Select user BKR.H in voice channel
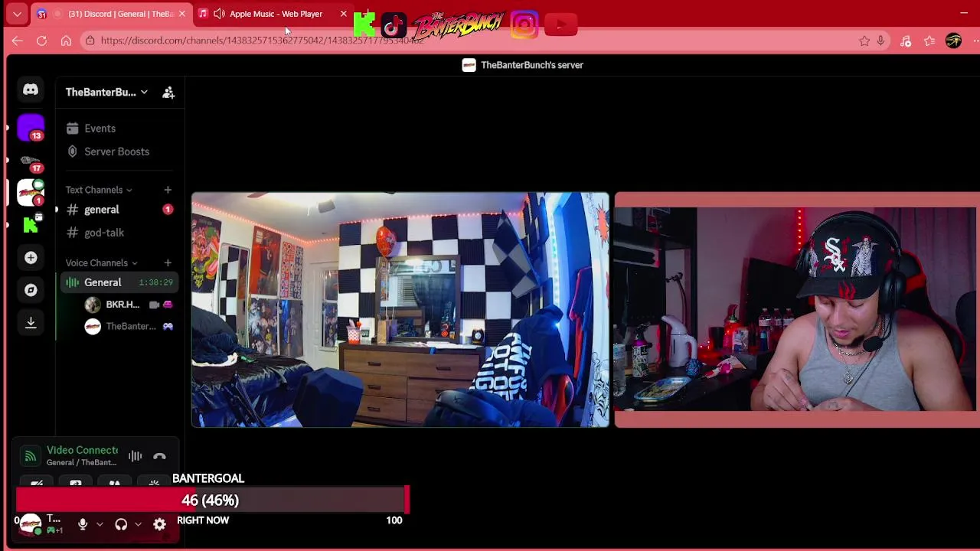This screenshot has height=551, width=980. coord(129,305)
